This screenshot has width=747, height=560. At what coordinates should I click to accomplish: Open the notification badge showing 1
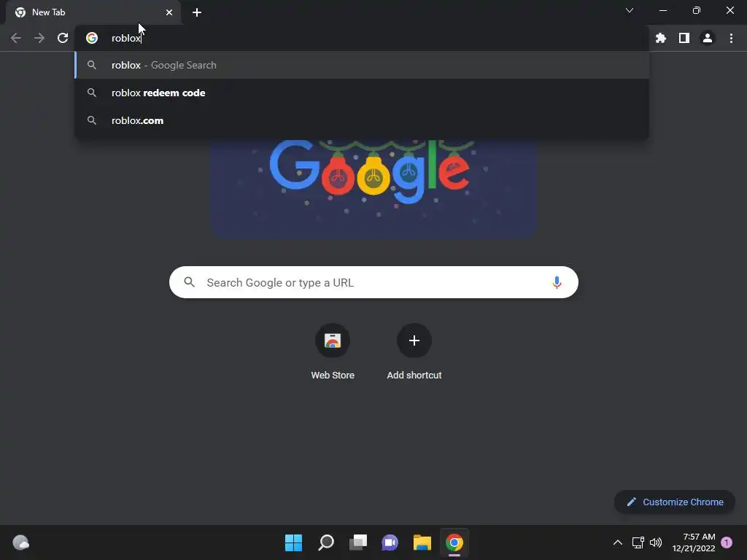pos(727,542)
